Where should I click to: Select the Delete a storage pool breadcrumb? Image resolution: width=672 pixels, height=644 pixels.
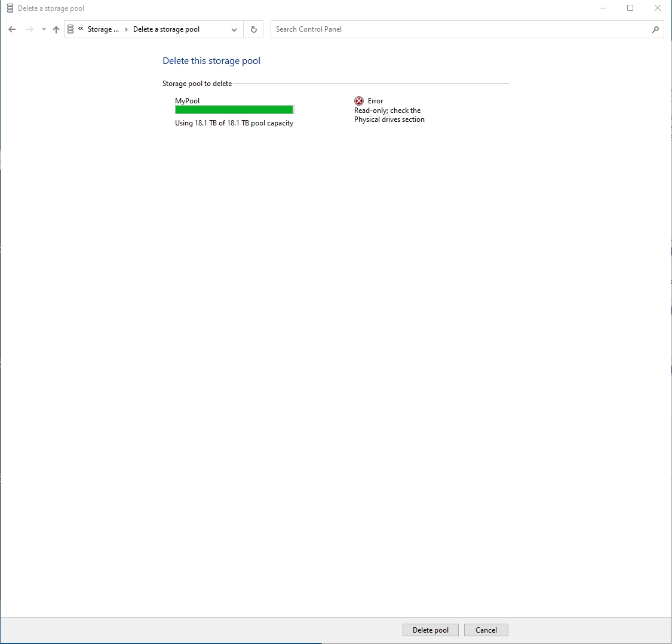tap(165, 29)
